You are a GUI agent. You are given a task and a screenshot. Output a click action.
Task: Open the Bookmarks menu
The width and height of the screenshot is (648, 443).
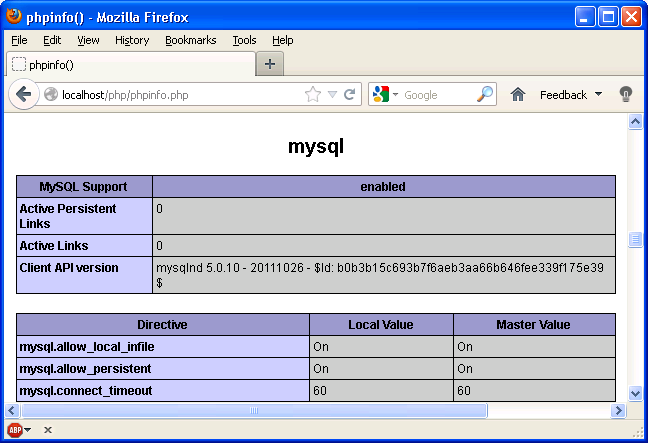pyautogui.click(x=191, y=40)
